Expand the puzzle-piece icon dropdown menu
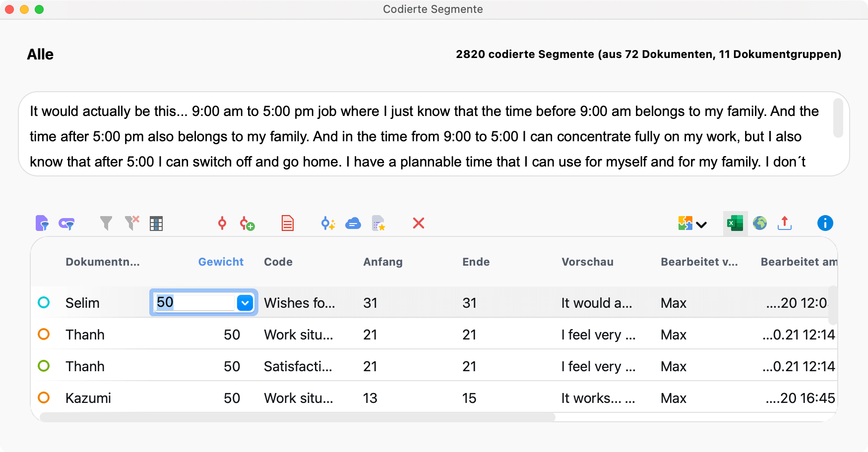The image size is (868, 452). pos(701,225)
